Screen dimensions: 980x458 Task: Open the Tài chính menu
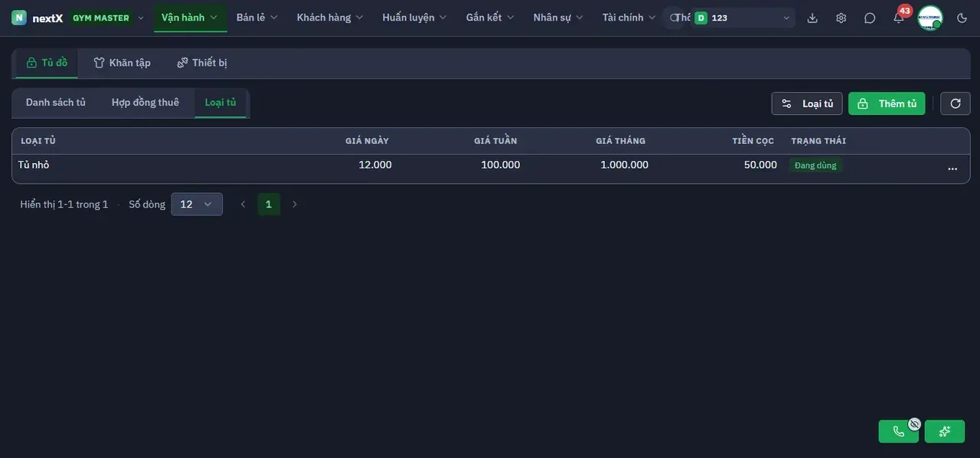tap(629, 18)
